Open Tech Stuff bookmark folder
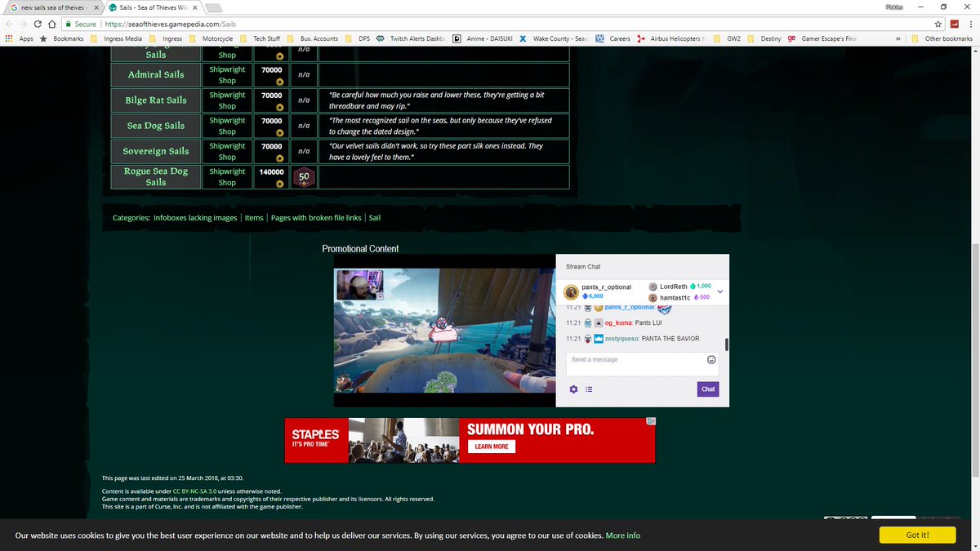This screenshot has width=980, height=551. pos(261,38)
